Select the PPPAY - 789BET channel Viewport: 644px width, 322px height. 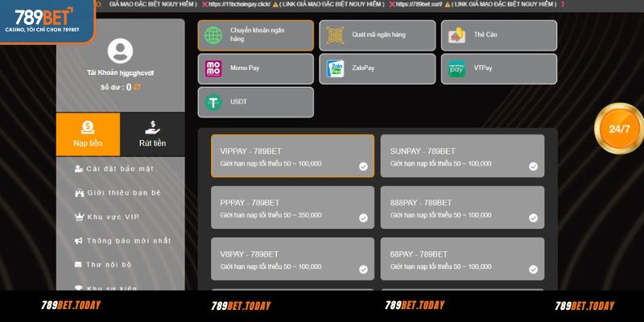click(x=292, y=208)
